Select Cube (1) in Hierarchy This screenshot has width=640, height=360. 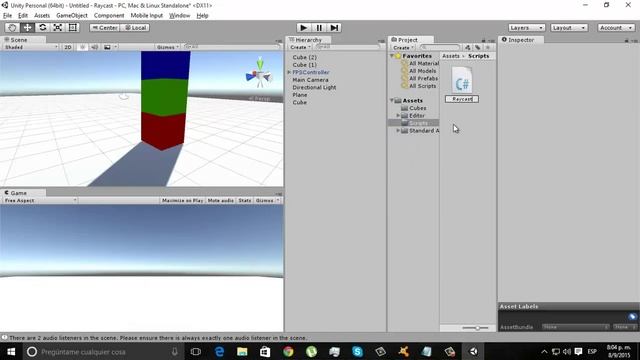click(x=304, y=65)
